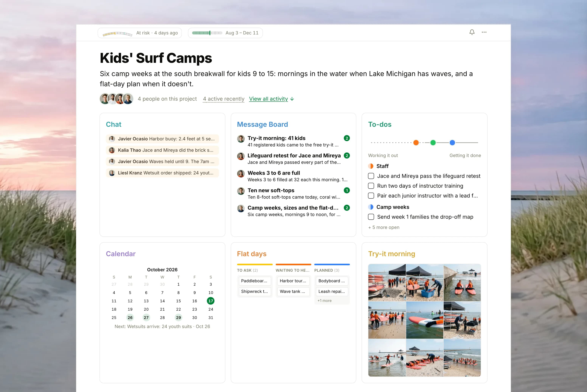Select October 26 on the calendar
The height and width of the screenshot is (392, 587).
[130, 317]
